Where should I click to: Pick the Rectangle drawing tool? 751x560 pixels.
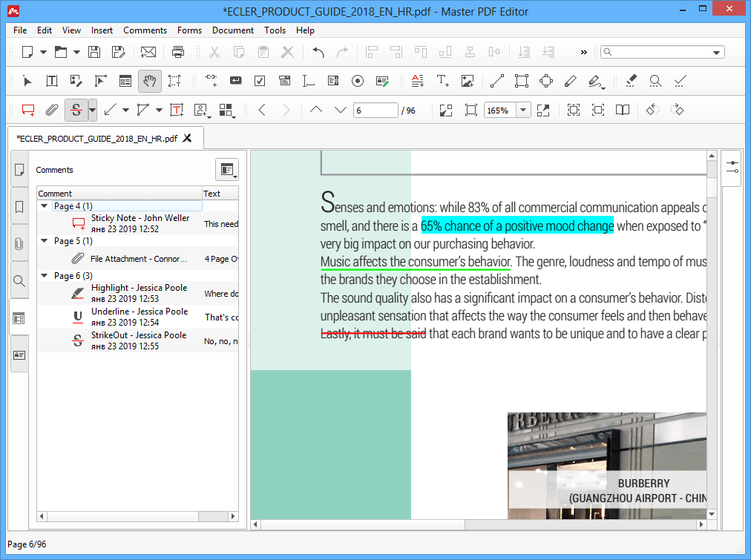coord(522,81)
